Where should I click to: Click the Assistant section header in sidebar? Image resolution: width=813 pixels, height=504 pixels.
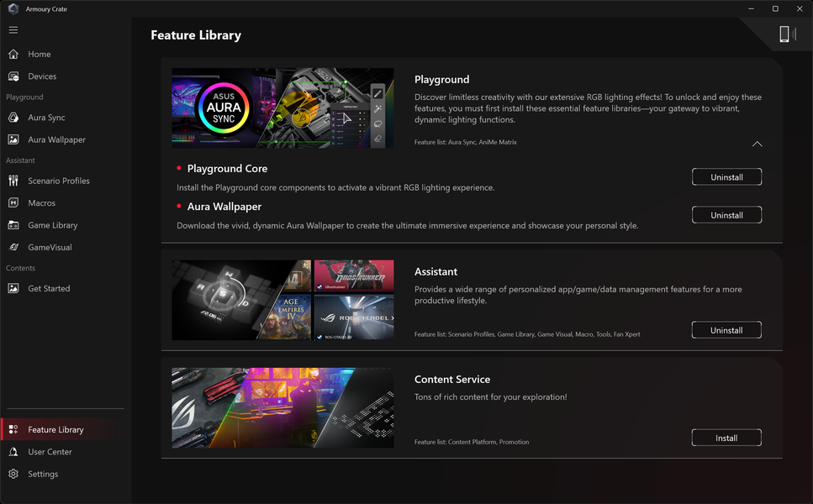pos(20,160)
